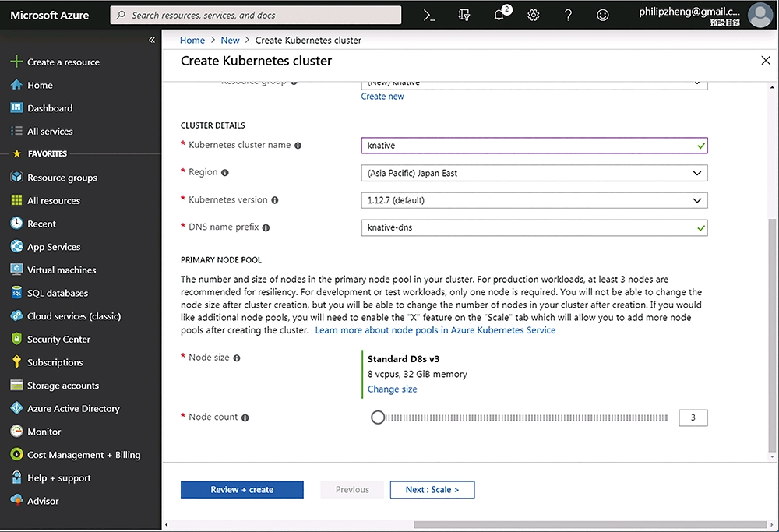The image size is (779, 532).
Task: Open portal settings gear icon
Action: pos(534,16)
